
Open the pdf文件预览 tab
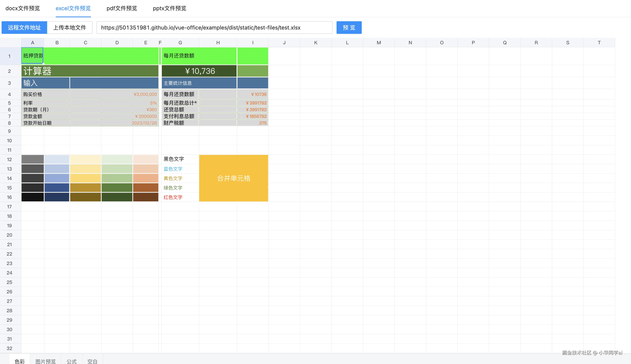tap(122, 8)
